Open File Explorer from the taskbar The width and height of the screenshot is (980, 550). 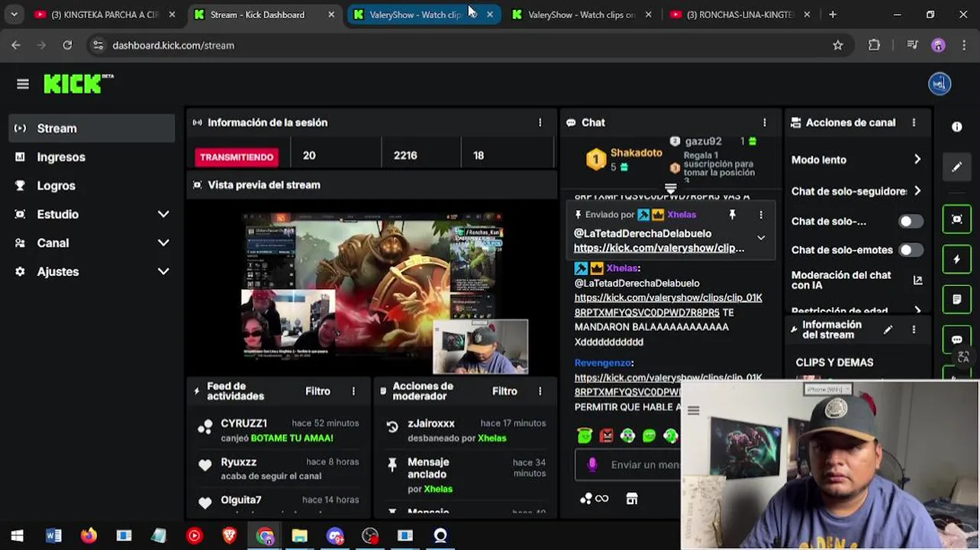299,535
